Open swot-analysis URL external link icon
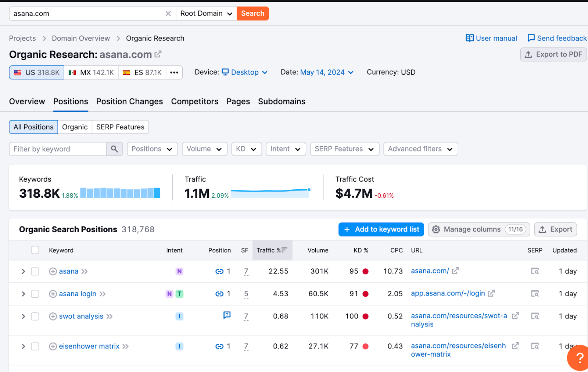 point(516,316)
